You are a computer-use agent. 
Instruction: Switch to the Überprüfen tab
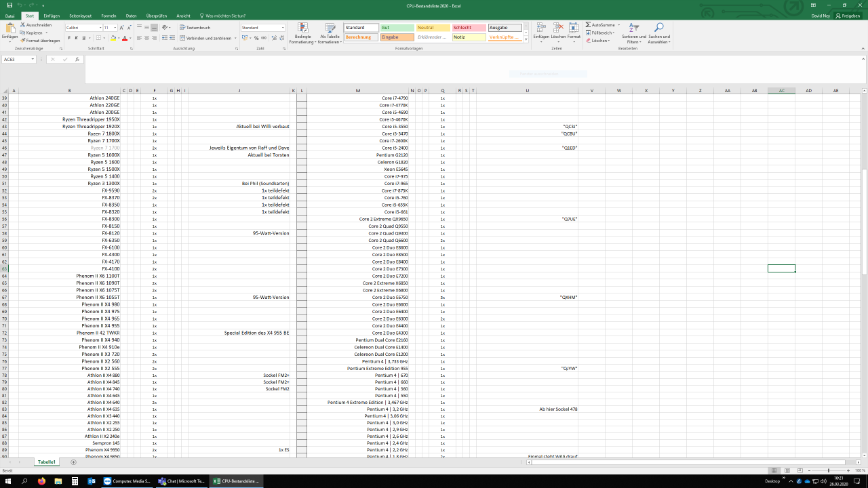pyautogui.click(x=157, y=16)
